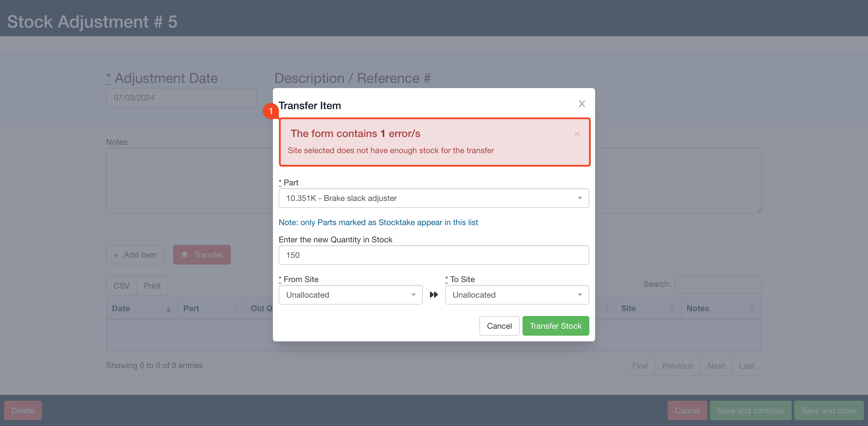Sort table by Site column
The height and width of the screenshot is (426, 868).
(x=647, y=308)
